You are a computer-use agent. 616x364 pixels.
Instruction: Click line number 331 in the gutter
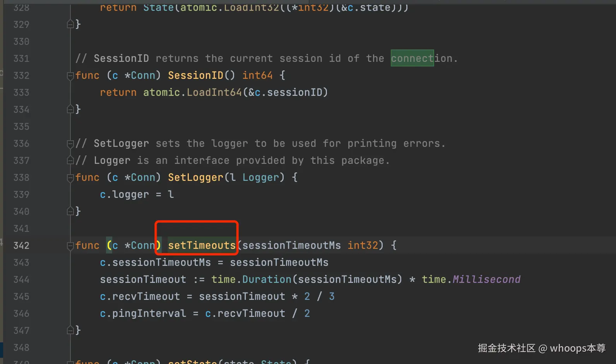point(21,58)
